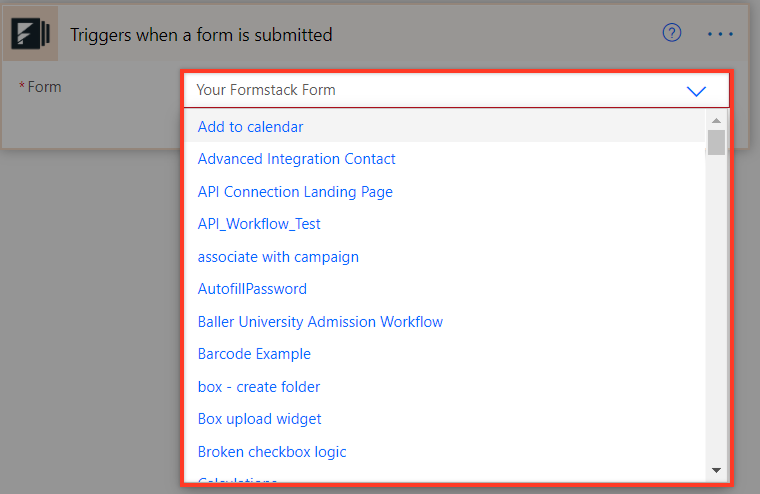Select box - create folder option
760x494 pixels.
coord(259,387)
